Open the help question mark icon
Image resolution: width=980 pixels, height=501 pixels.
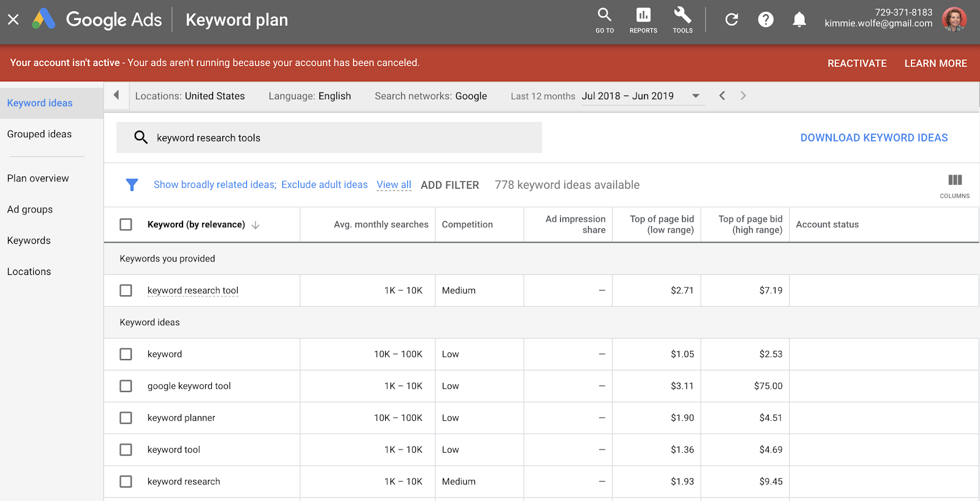[x=766, y=20]
